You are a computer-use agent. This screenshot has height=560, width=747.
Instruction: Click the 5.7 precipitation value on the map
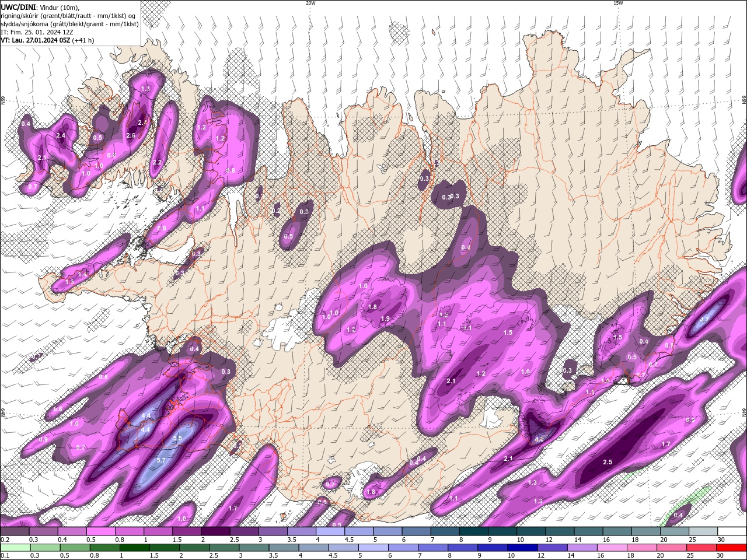coord(162,460)
